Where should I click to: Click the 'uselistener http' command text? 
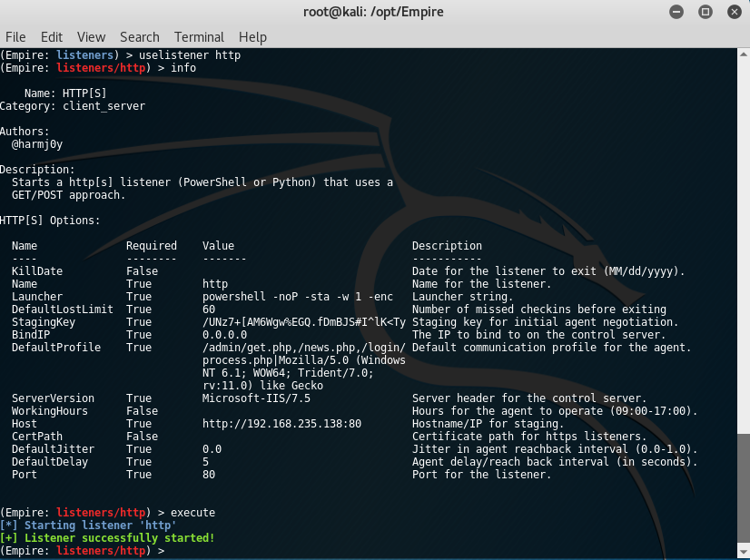pos(190,55)
